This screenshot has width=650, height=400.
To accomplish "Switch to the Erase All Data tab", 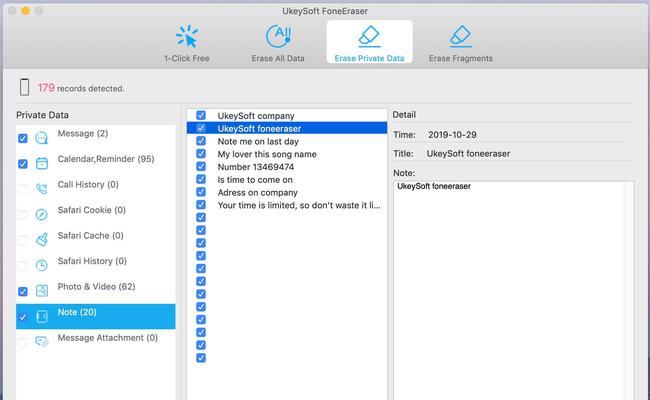I will 278,42.
